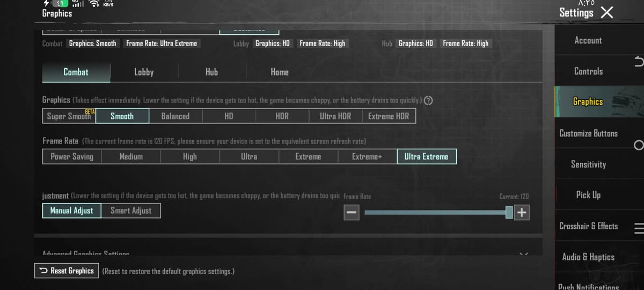The height and width of the screenshot is (290, 644).
Task: Close Settings with the X icon
Action: tap(607, 13)
